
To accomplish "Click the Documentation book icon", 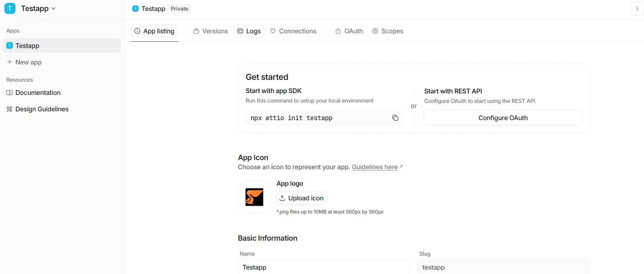I will (10, 93).
